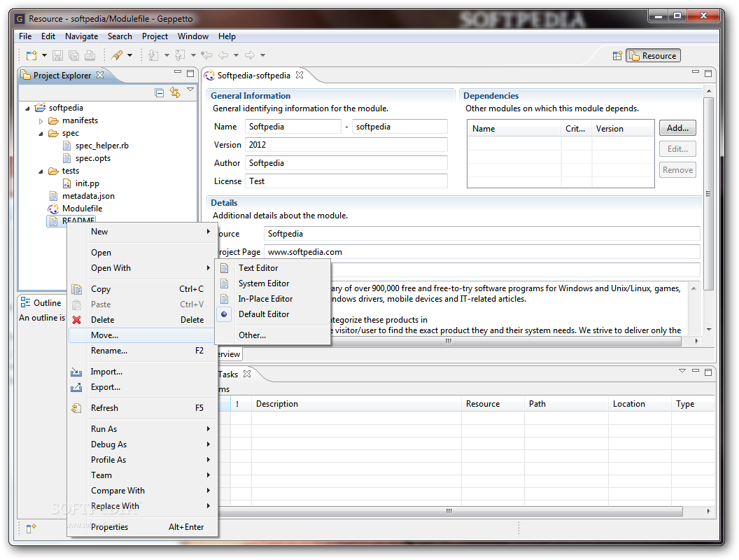Select Properties in context menu
The height and width of the screenshot is (560, 739).
coord(142,528)
